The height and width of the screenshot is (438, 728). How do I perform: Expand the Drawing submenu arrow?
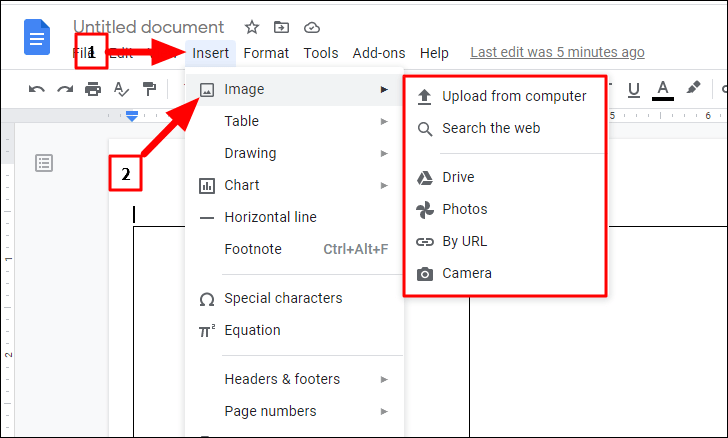pyautogui.click(x=384, y=154)
